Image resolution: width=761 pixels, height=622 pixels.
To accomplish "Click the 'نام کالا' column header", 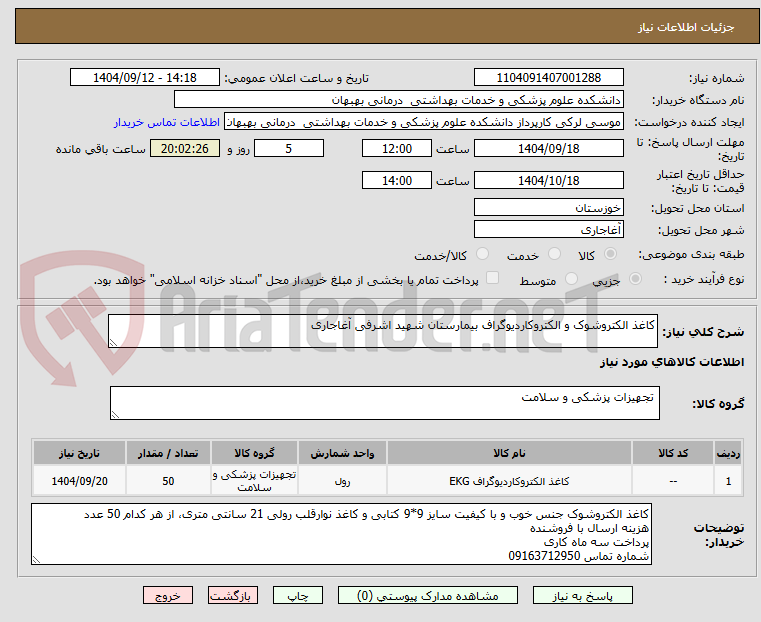I will (509, 453).
